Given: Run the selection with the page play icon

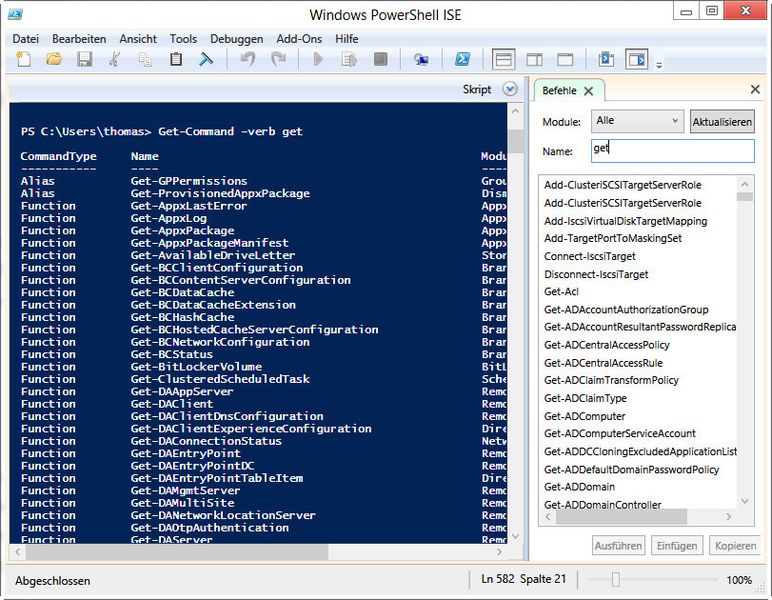Looking at the screenshot, I should click(x=349, y=60).
